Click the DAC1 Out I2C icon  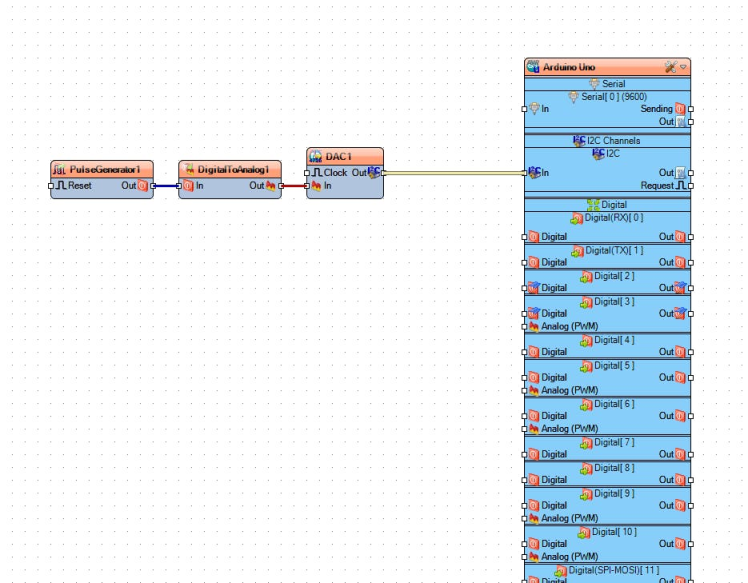point(374,172)
